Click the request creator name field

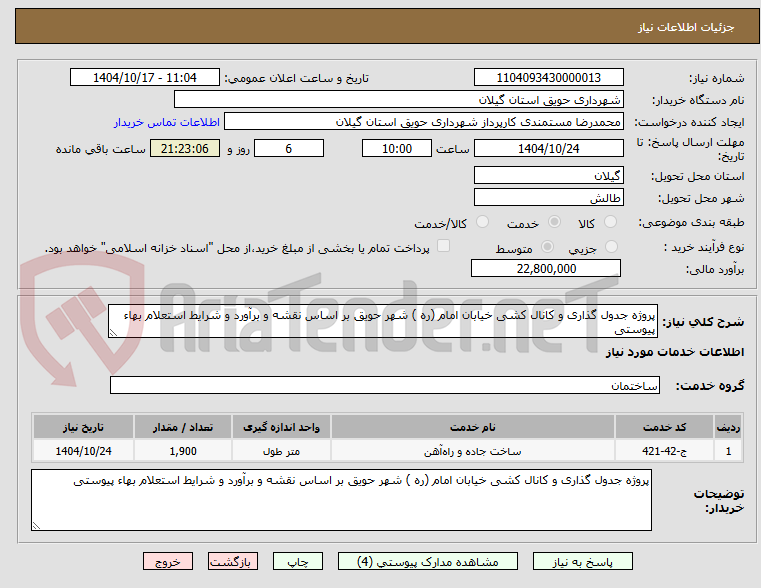click(x=424, y=121)
